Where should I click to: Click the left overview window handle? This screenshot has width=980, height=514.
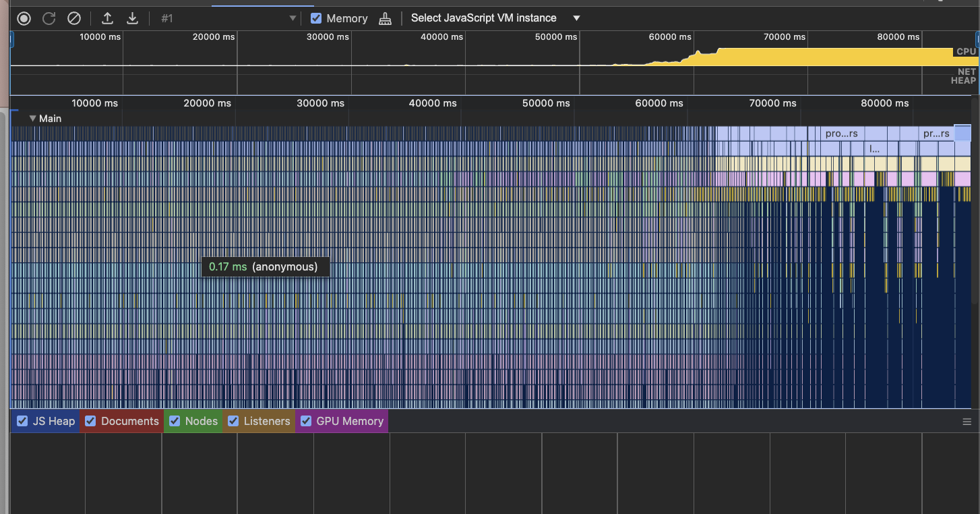pos(11,40)
